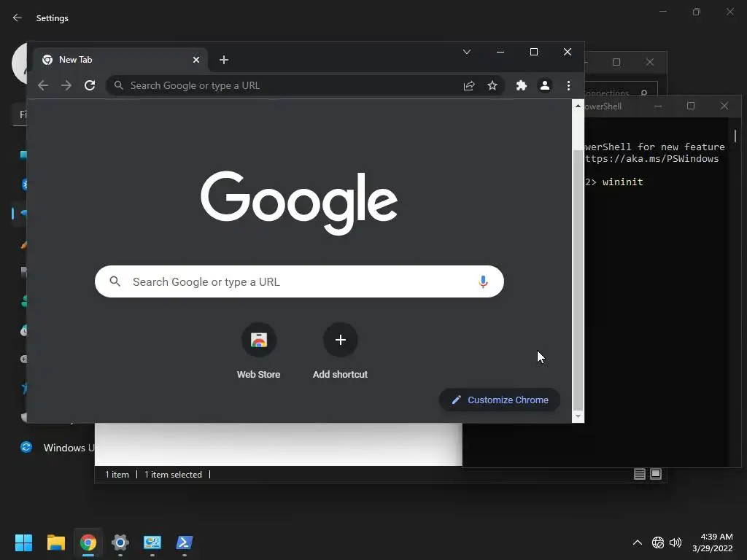Open Chrome profile avatar
This screenshot has height=560, width=747.
[x=544, y=85]
